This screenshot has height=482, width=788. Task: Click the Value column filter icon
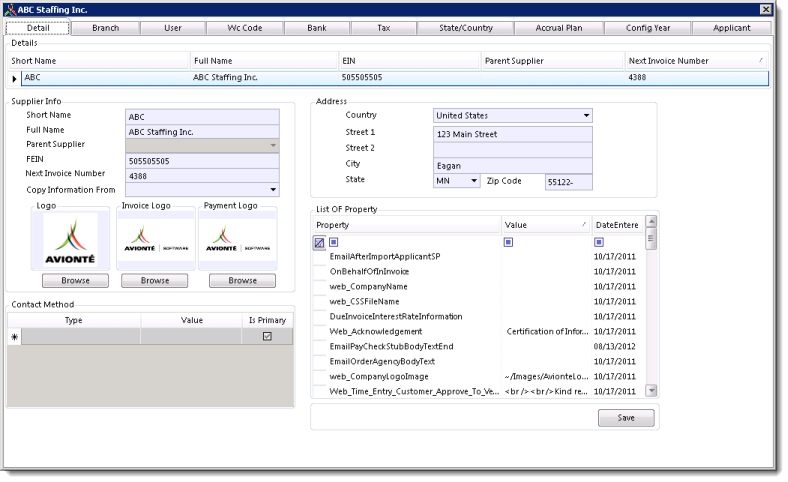(x=509, y=242)
